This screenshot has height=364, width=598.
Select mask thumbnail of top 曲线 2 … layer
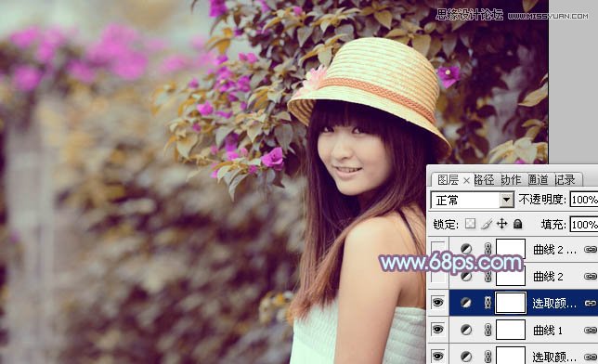click(511, 249)
